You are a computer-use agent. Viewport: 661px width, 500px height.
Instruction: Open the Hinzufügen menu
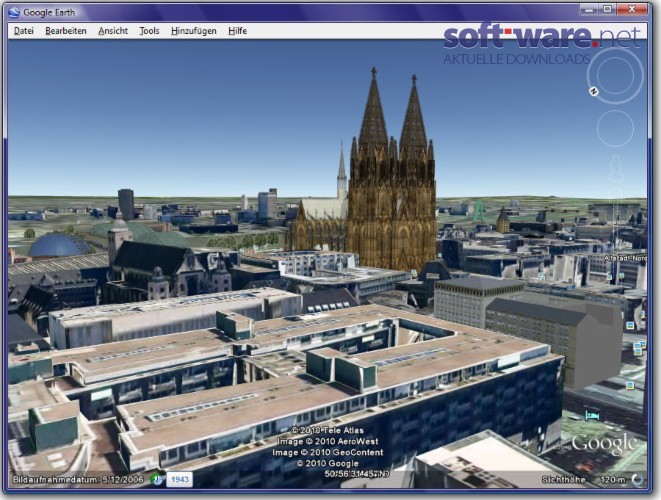click(x=193, y=31)
